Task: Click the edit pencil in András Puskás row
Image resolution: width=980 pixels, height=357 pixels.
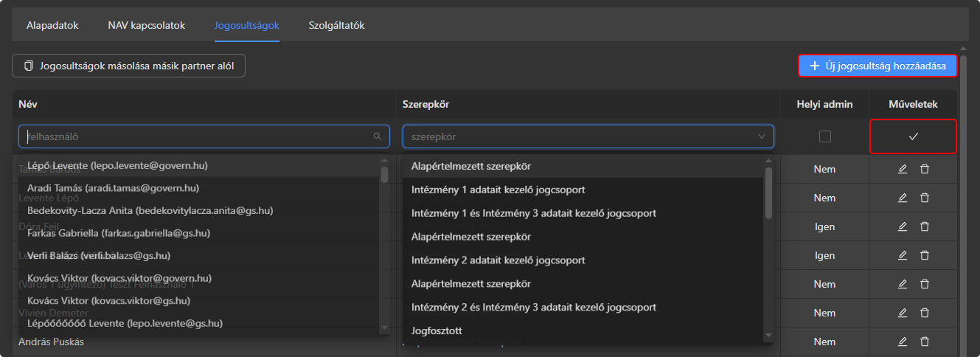Action: [x=902, y=342]
